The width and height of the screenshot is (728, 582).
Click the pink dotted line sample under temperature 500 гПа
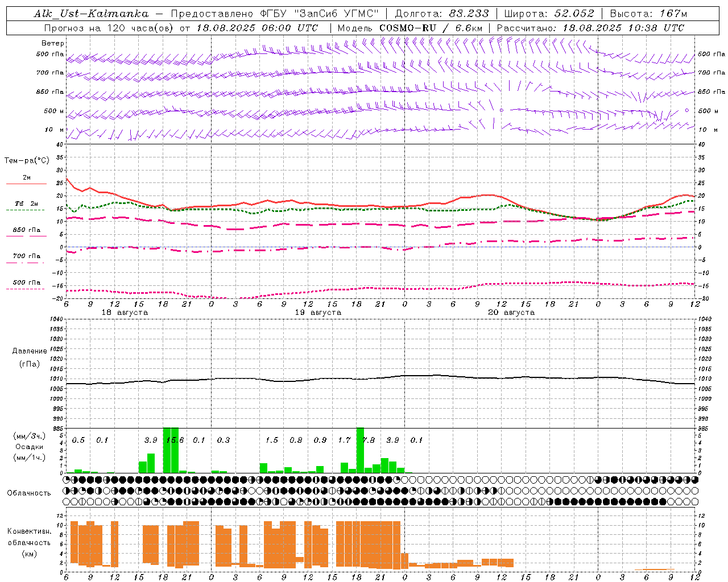coord(25,289)
